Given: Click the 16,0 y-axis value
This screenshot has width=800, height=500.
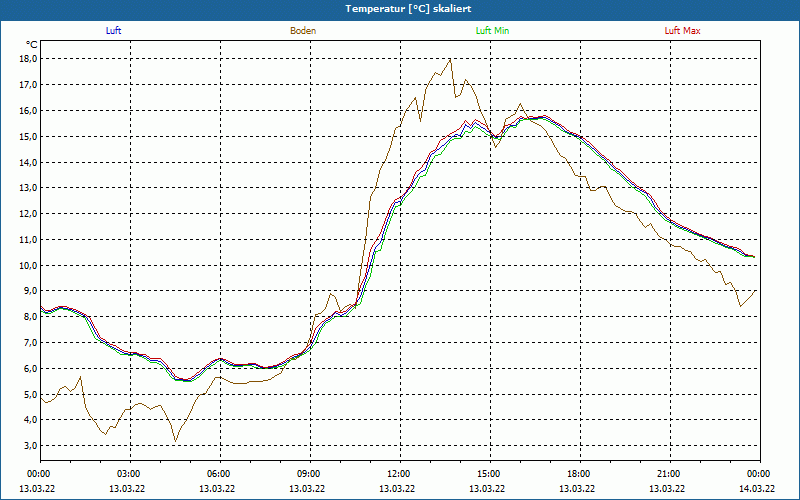Looking at the screenshot, I should pos(29,111).
